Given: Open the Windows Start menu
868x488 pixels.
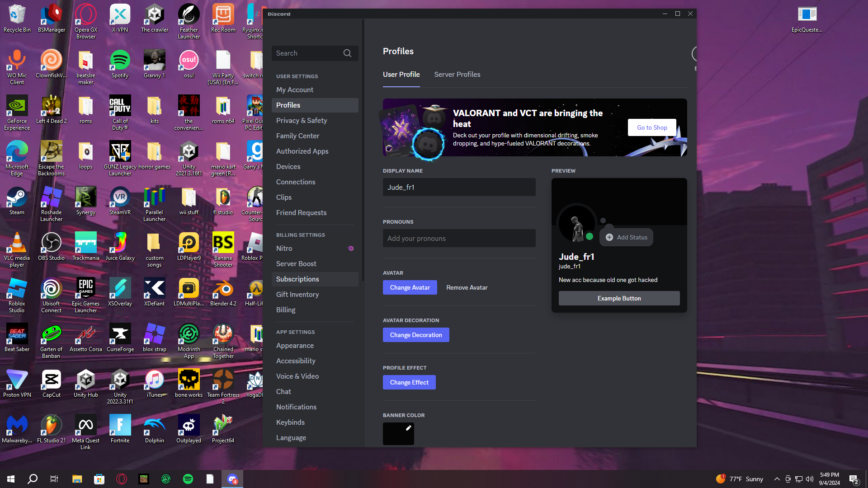Looking at the screenshot, I should 11,479.
